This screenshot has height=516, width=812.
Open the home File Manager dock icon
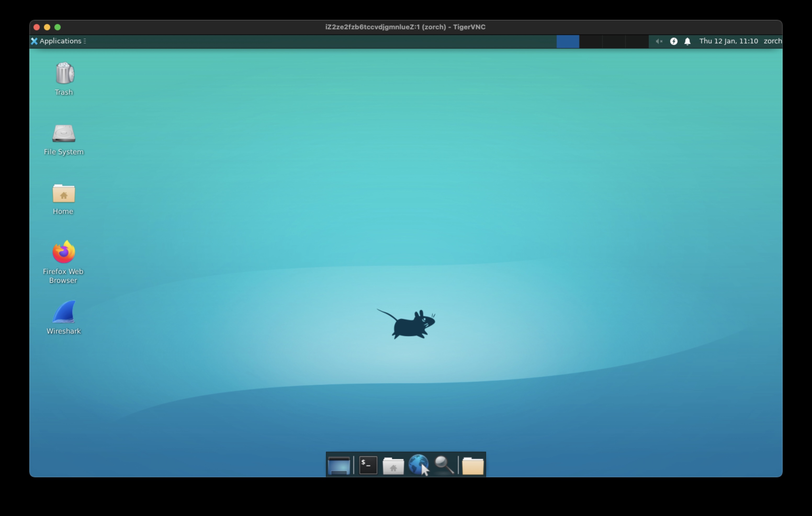click(393, 466)
